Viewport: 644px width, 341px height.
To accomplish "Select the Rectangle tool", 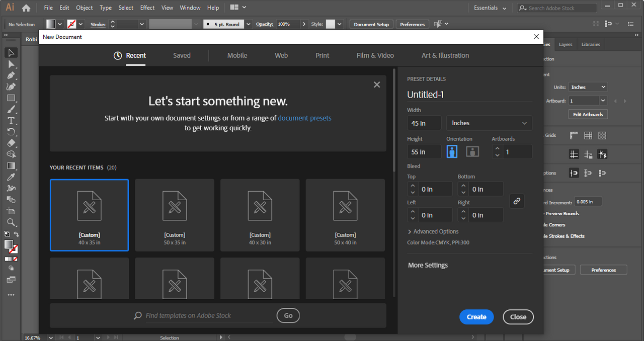I will (11, 98).
